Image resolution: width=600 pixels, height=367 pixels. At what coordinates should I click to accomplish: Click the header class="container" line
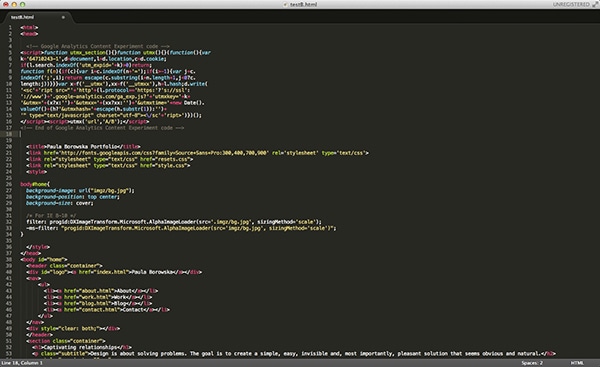tap(64, 266)
